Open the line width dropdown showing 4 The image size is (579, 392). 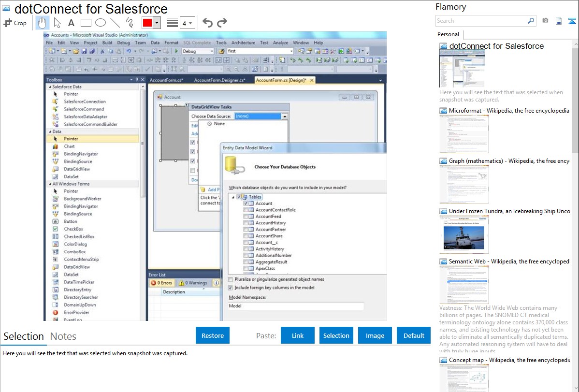pos(187,23)
